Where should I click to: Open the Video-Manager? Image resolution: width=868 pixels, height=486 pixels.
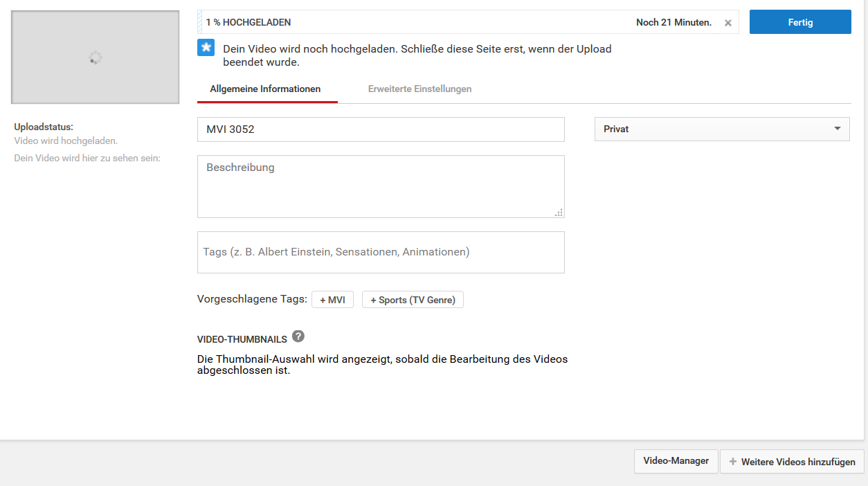pos(676,461)
